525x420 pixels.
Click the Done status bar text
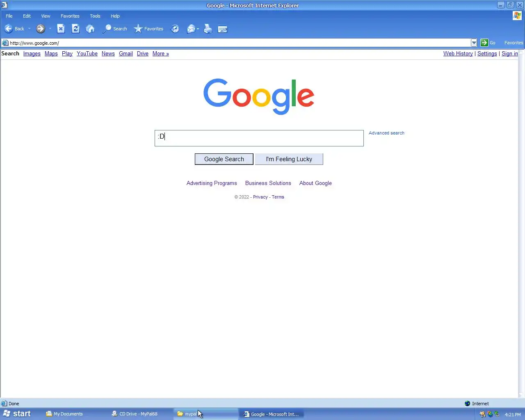pos(14,404)
